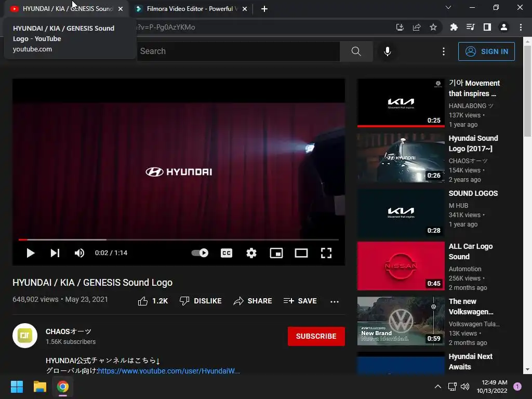Open File Explorer from taskbar

[39, 387]
